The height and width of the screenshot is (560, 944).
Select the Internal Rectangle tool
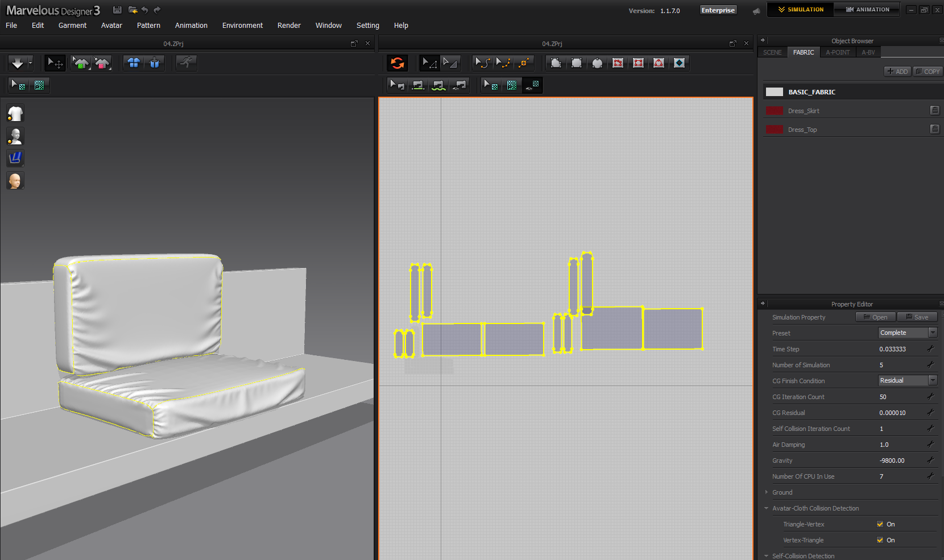638,63
